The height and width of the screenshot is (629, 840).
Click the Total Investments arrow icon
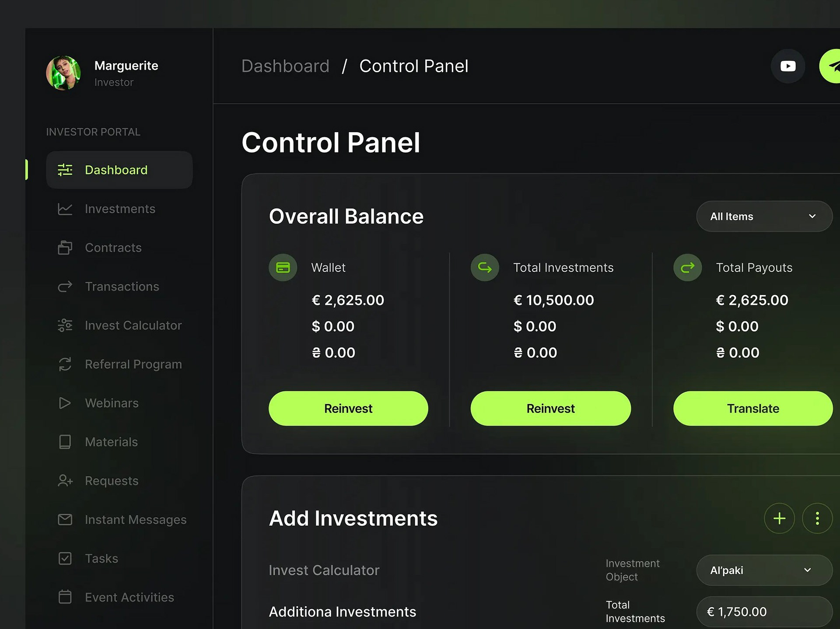(x=485, y=267)
